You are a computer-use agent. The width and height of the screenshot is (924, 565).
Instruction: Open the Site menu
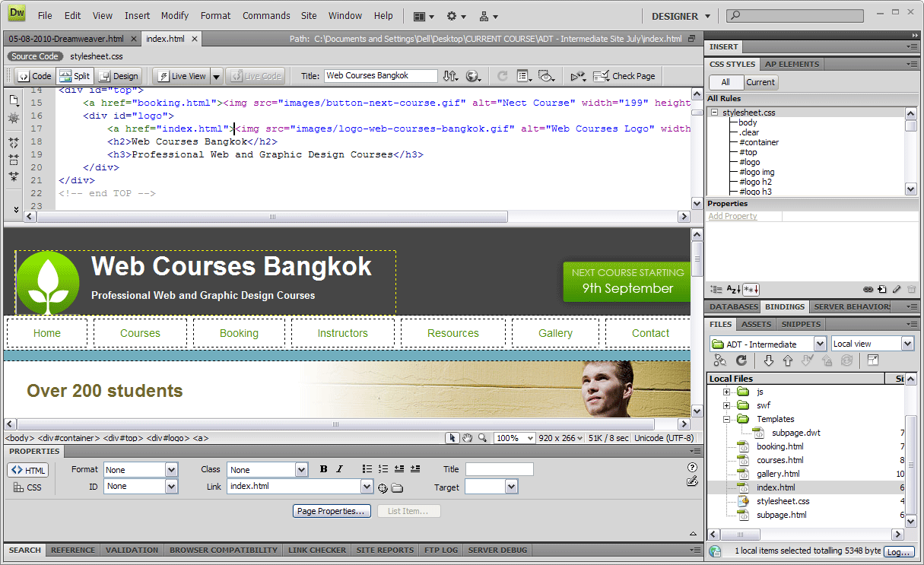point(309,15)
